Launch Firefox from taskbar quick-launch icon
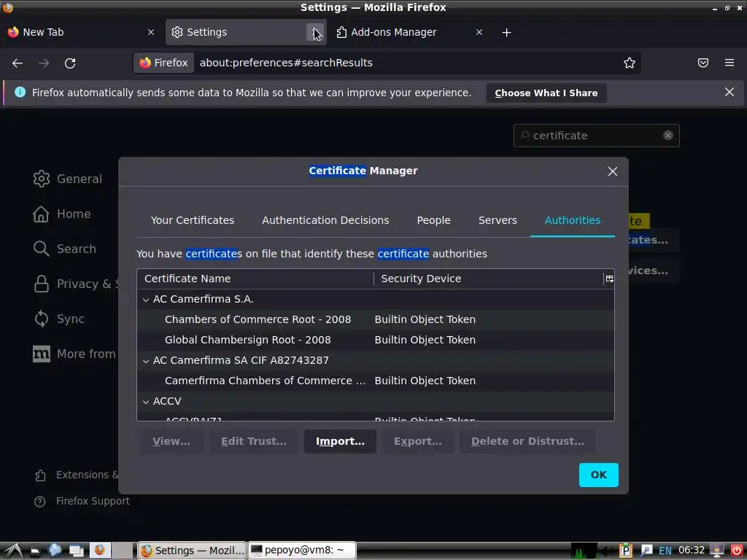This screenshot has height=560, width=747. (x=100, y=551)
